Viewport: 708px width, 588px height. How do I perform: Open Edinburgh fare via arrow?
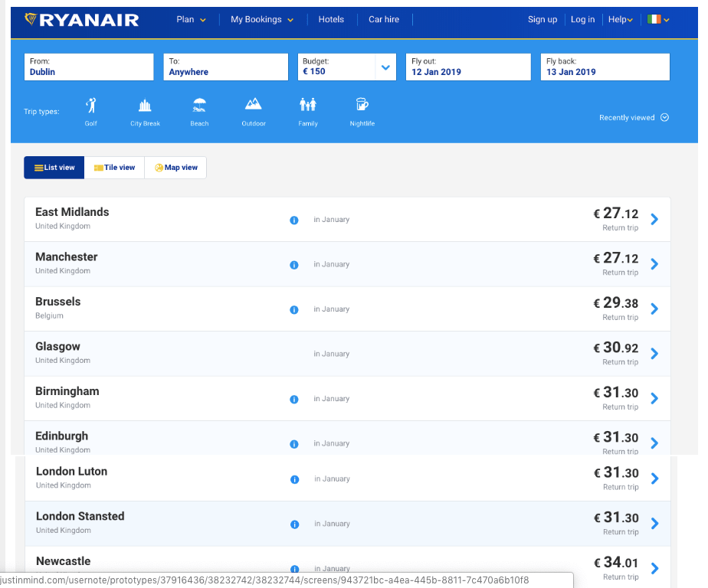[x=654, y=443]
